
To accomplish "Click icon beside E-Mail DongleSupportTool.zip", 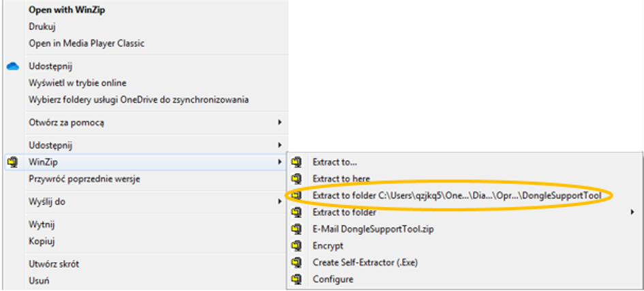I will pos(296,229).
